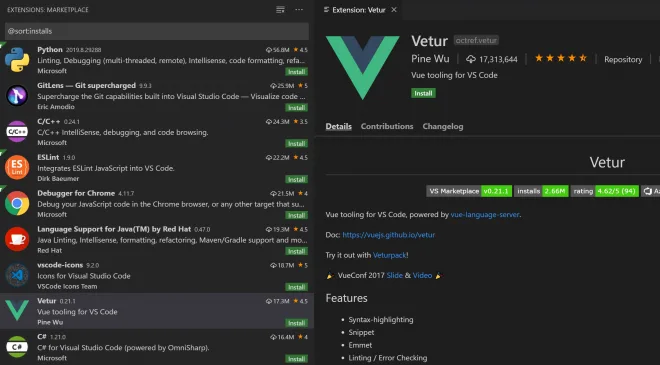
Task: Switch to the Details tab
Action: 338,126
